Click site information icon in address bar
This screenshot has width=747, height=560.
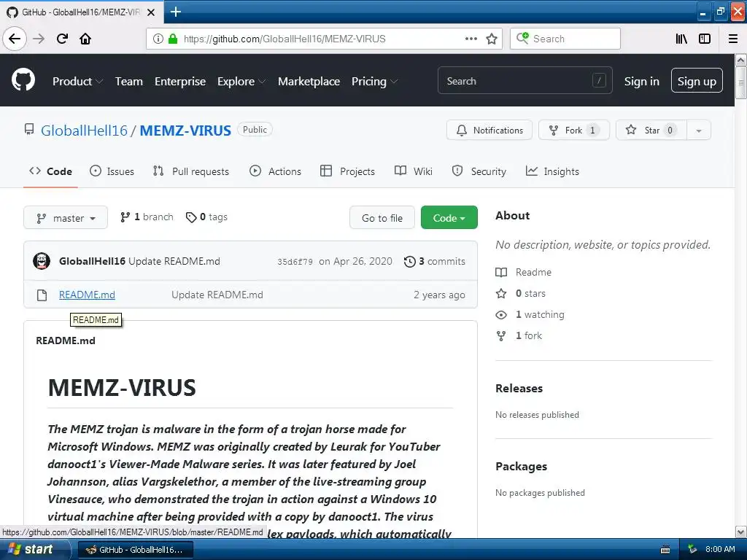(x=158, y=39)
